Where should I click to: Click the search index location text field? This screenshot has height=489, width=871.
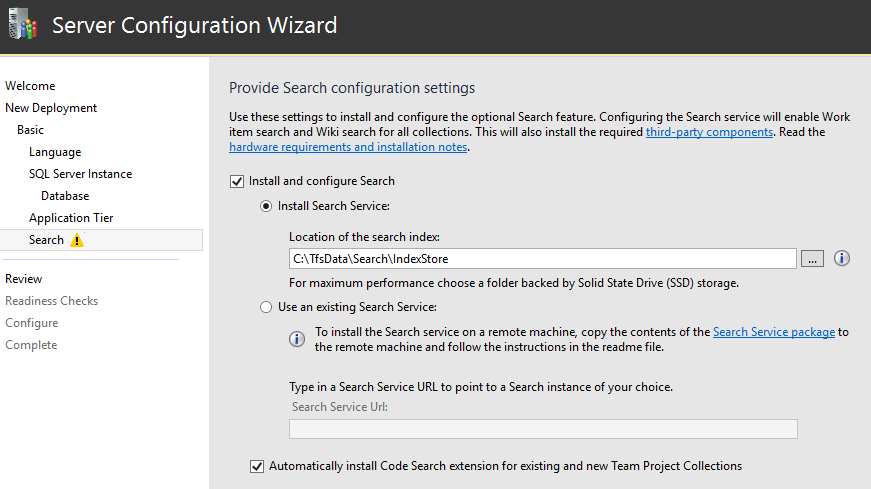click(x=542, y=259)
